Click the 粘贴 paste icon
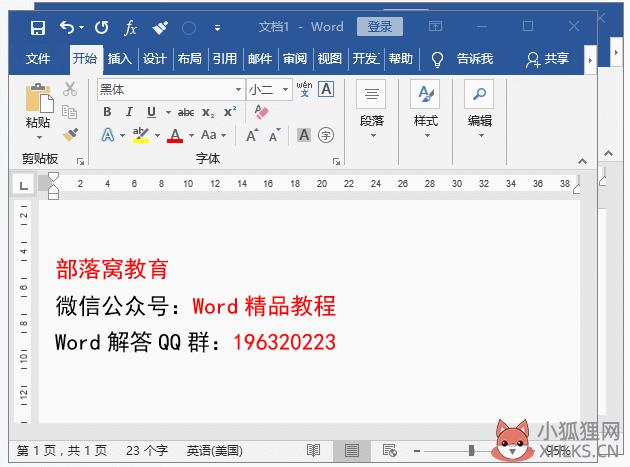 point(39,98)
